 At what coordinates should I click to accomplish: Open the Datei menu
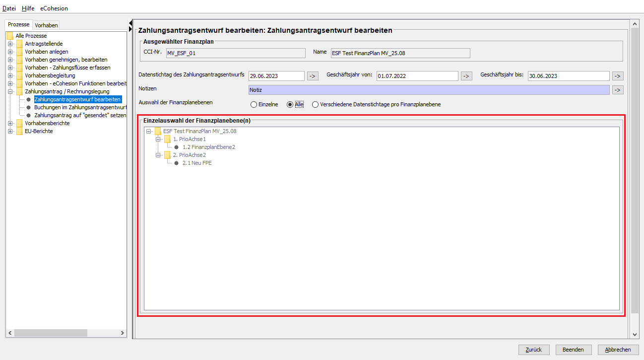tap(9, 8)
